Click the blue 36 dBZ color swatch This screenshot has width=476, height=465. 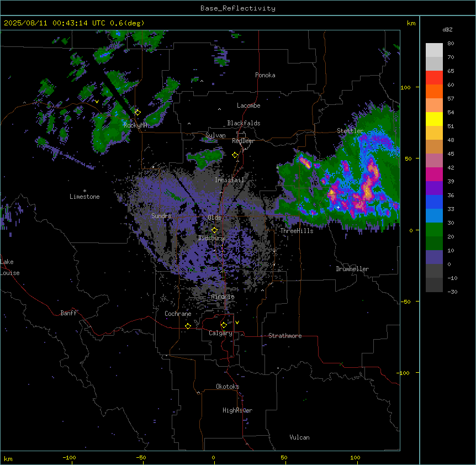[x=434, y=202]
